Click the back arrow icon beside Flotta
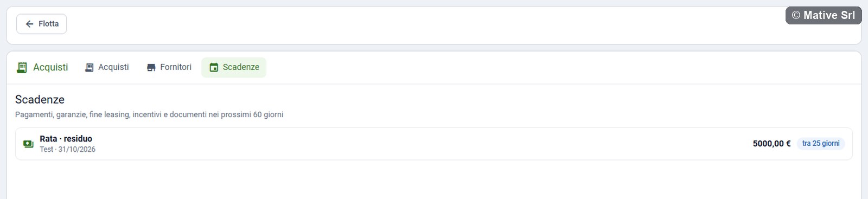 [x=30, y=24]
